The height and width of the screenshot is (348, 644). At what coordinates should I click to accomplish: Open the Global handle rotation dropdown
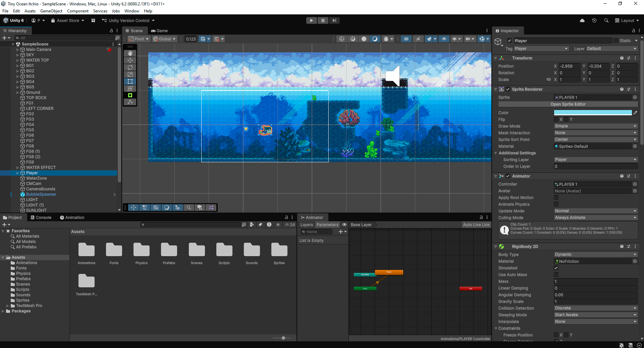[164, 39]
